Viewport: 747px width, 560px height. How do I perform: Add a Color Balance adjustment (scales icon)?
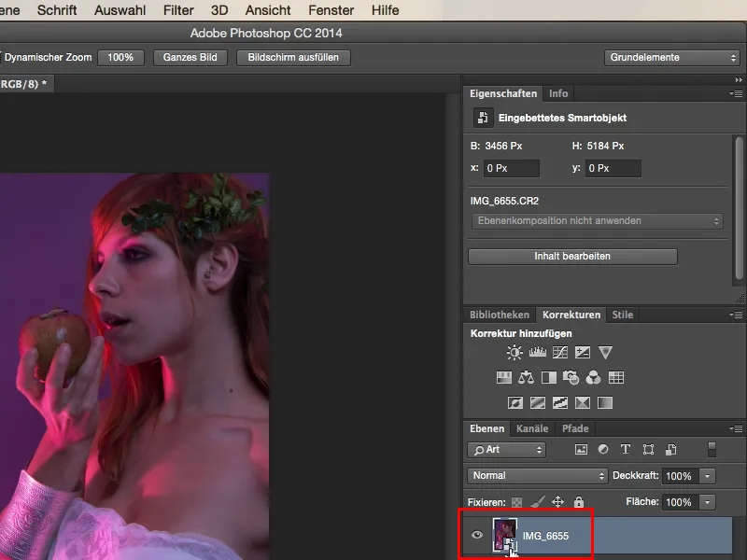[x=526, y=378]
